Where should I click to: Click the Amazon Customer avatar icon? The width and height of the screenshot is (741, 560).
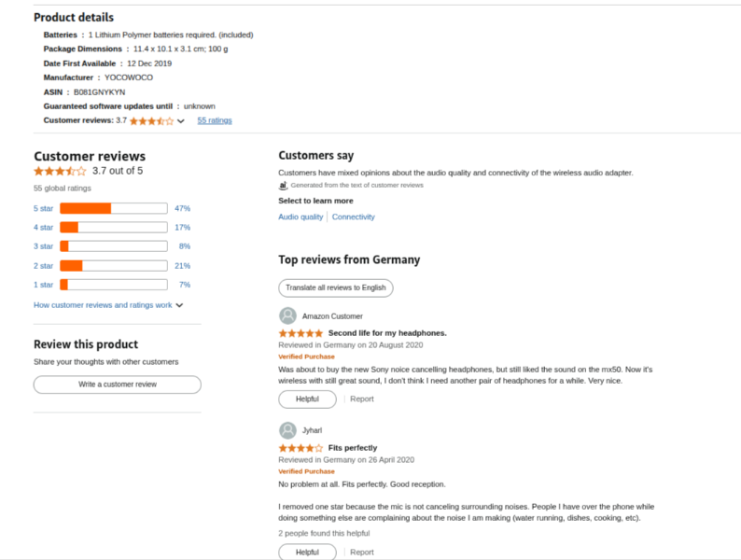(288, 316)
